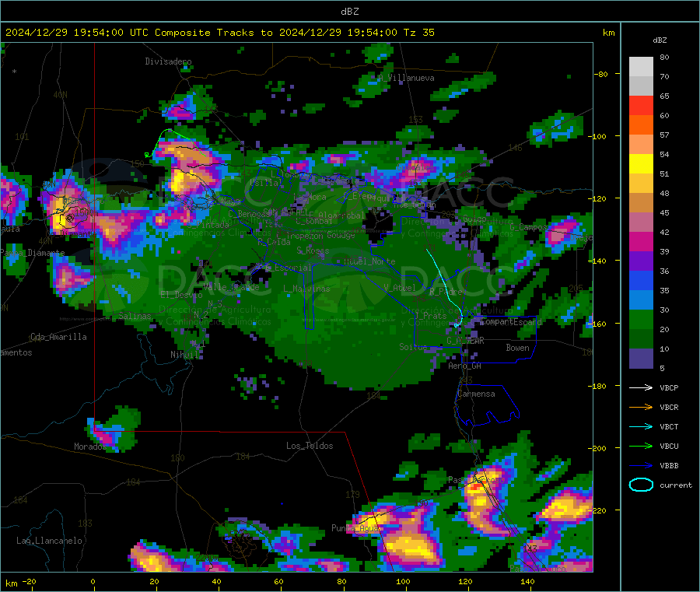The image size is (700, 592).
Task: Click the 'Morados' map label
Action: point(90,447)
